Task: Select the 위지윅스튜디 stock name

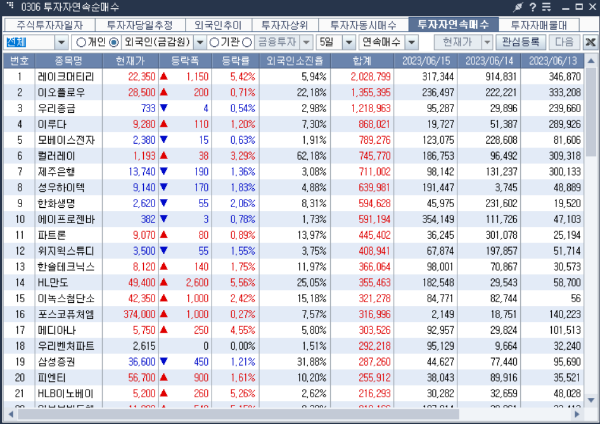Action: [x=66, y=251]
